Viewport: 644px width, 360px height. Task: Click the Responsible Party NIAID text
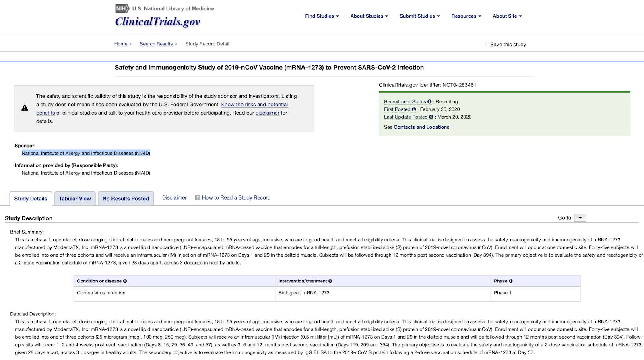[x=86, y=173]
